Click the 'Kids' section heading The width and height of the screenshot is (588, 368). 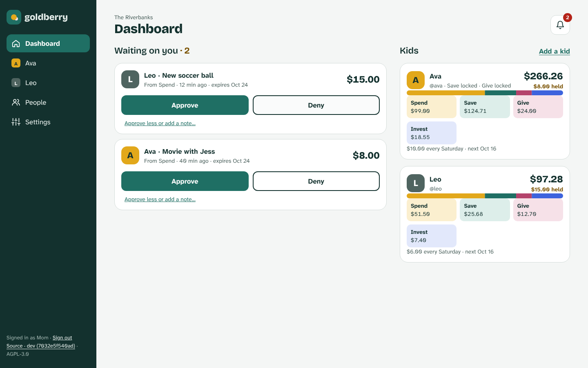(409, 51)
